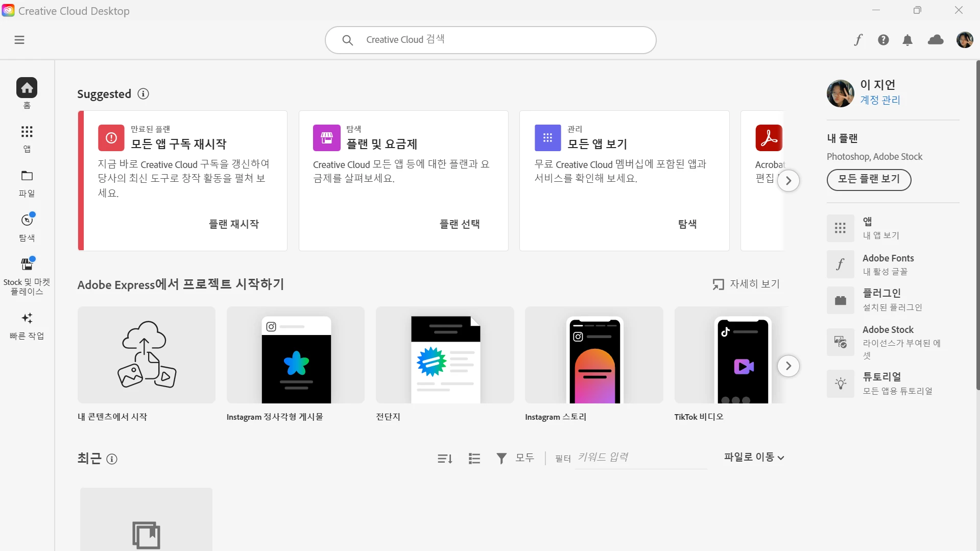The height and width of the screenshot is (551, 980).
Task: Open profile avatar in top bar
Action: point(965,40)
